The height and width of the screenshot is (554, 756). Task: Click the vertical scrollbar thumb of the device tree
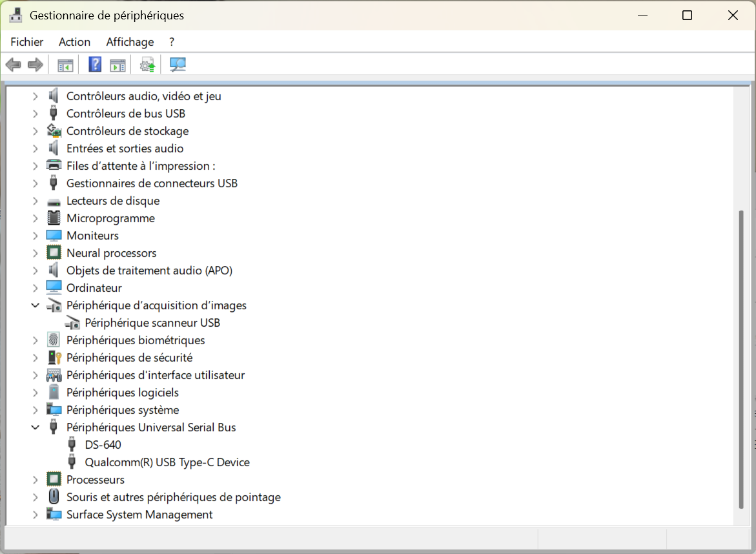(741, 359)
